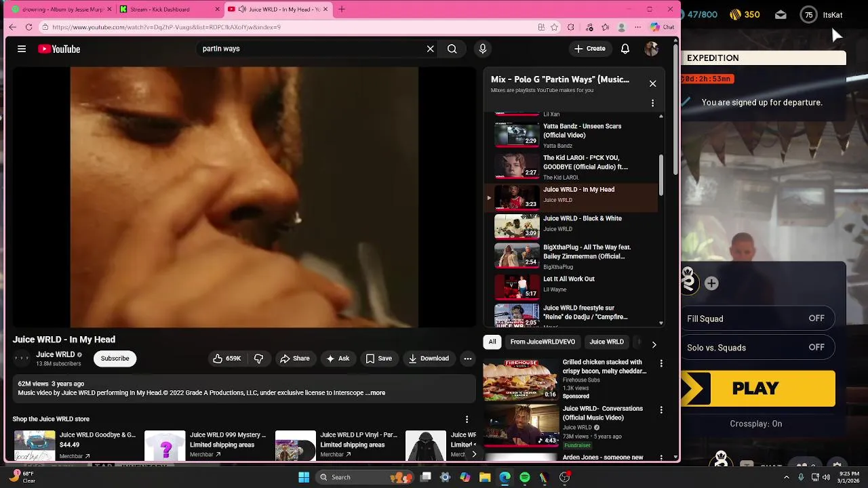This screenshot has width=868, height=488.
Task: Open options for 'Juice WRLD- Conversations' video
Action: point(661,410)
